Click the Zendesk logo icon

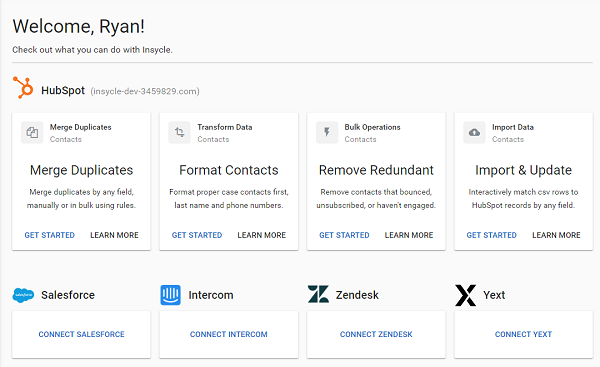318,294
